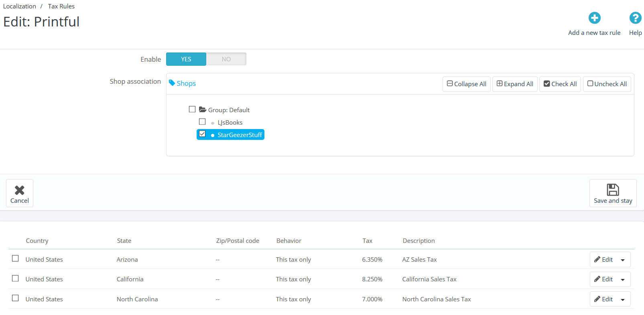Uncheck the StarGeezerStuff shop checkbox
Viewport: 644px width, 315px height.
coord(202,134)
